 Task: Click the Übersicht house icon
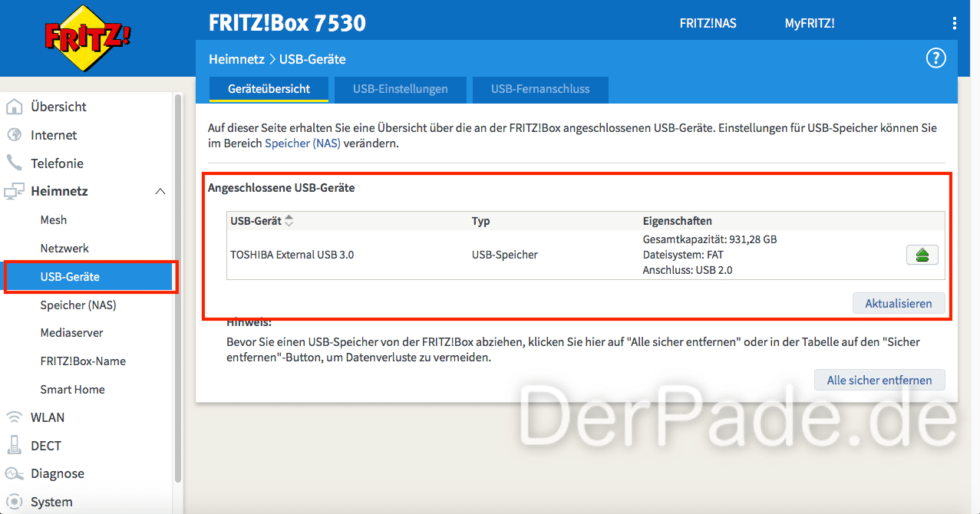click(14, 107)
